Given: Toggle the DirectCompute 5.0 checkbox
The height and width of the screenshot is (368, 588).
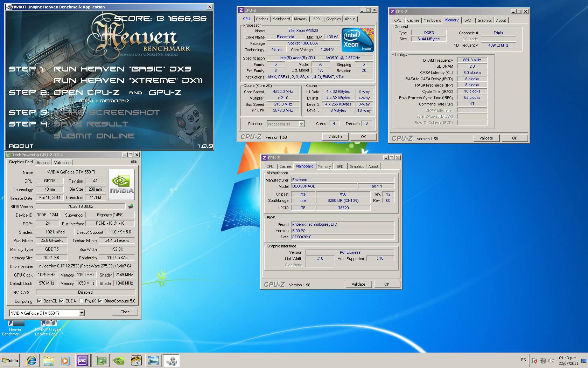Looking at the screenshot, I should click(x=100, y=301).
